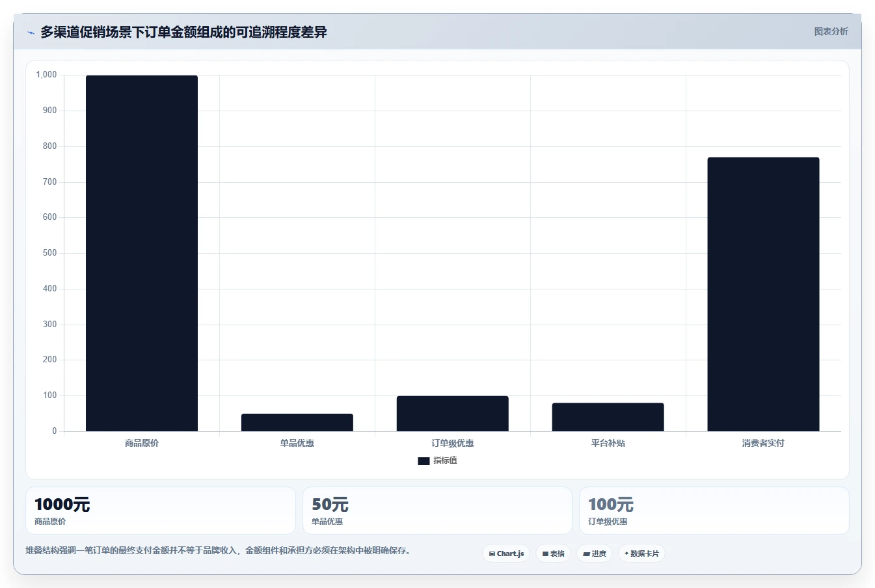Toggle the 指标值 legend item
875x588 pixels.
437,461
